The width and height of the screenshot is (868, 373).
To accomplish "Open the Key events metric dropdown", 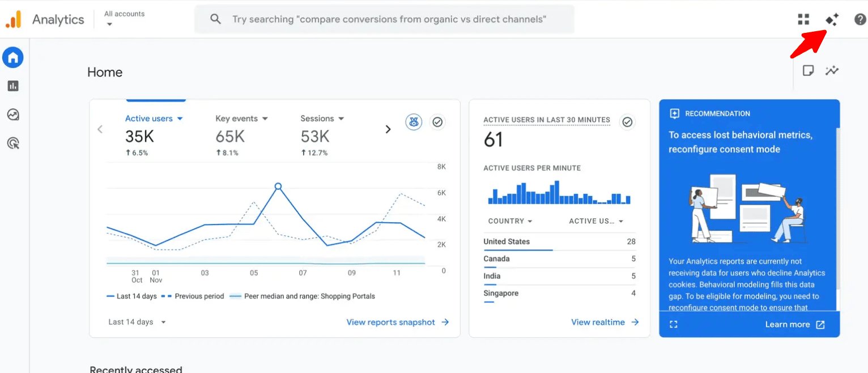I will click(241, 118).
